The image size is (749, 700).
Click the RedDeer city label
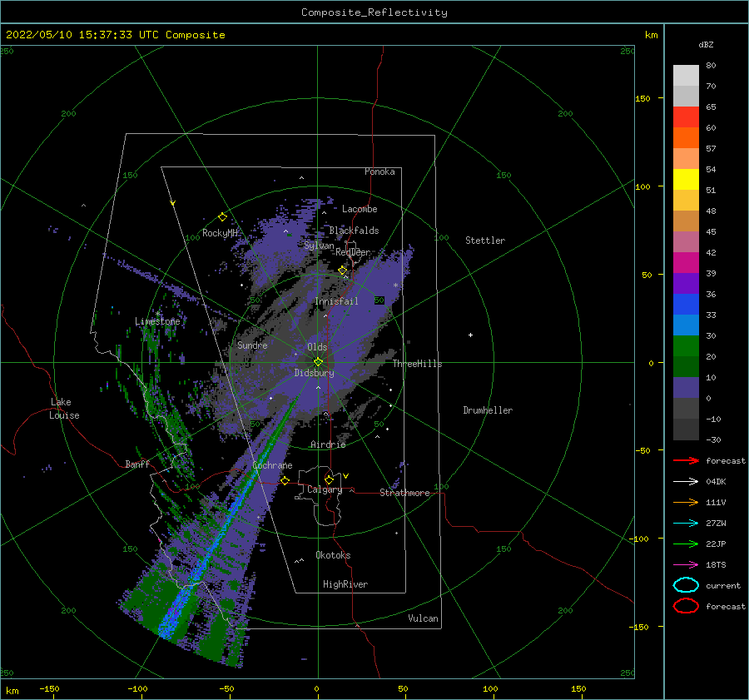point(353,252)
